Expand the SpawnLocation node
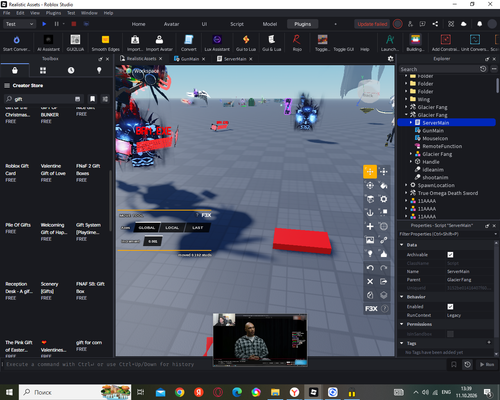500x400 pixels. 406,185
